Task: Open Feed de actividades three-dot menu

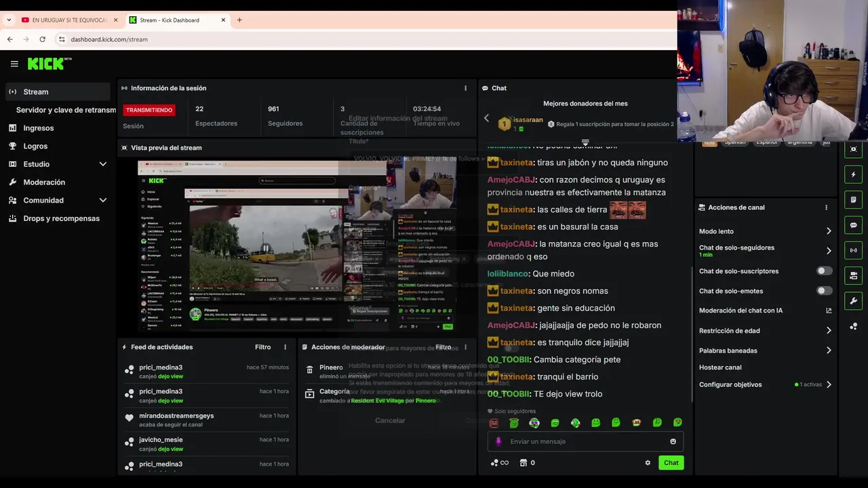Action: tap(285, 347)
